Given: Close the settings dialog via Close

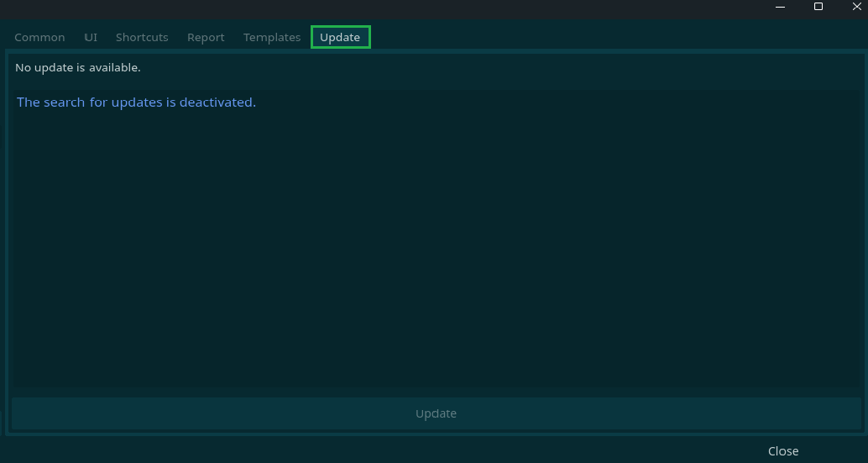Looking at the screenshot, I should [783, 451].
